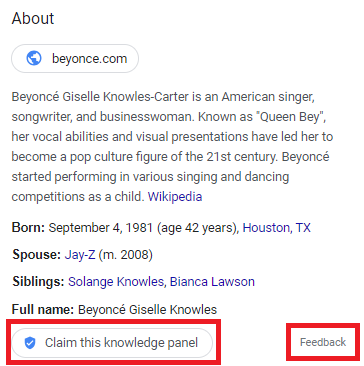The width and height of the screenshot is (364, 366).
Task: Open the beyonce.com website chip
Action: (75, 59)
